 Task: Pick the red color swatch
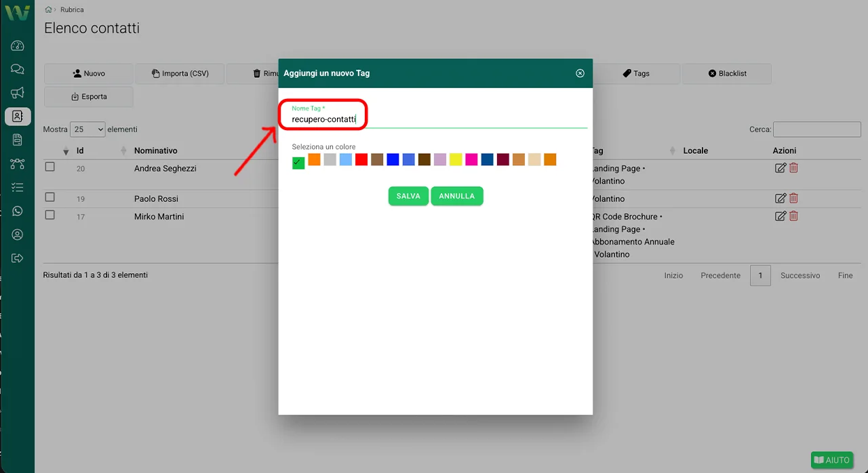pos(361,160)
